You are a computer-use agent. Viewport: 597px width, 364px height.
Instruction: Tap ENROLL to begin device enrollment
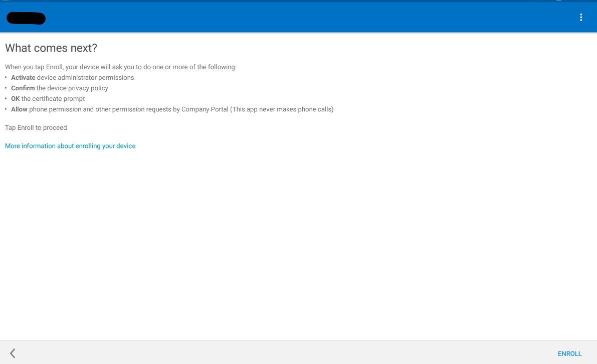coord(569,353)
